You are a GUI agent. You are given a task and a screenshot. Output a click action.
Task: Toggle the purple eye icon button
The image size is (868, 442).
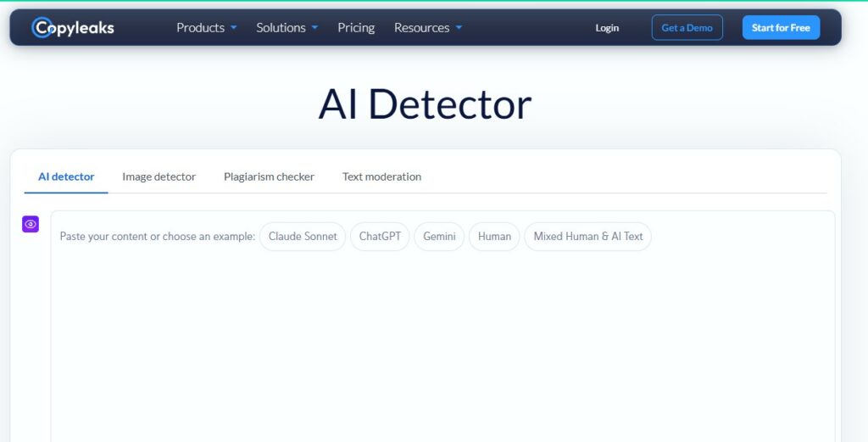point(31,224)
